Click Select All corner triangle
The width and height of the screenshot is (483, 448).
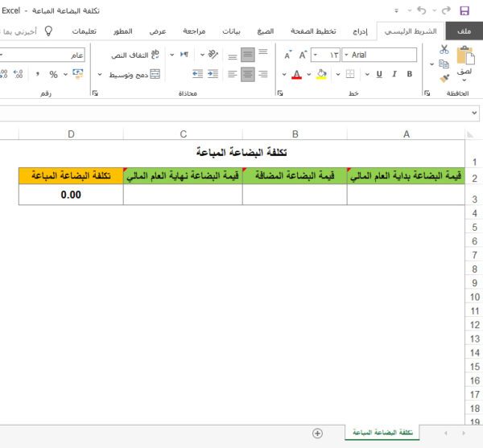click(x=470, y=134)
